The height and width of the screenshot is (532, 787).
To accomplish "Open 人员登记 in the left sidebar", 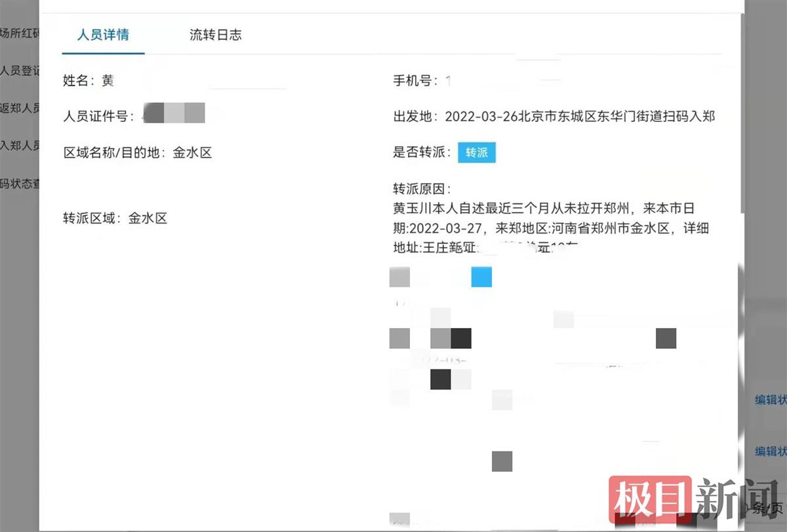I will point(19,72).
